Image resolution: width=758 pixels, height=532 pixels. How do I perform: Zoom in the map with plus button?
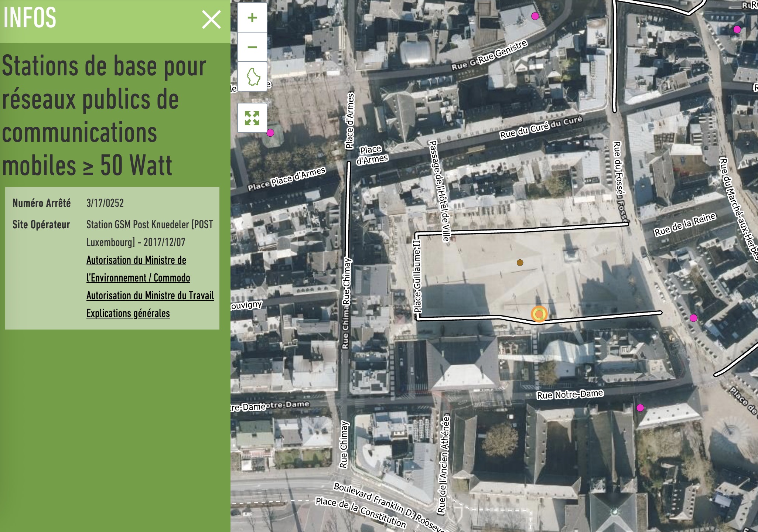(252, 18)
